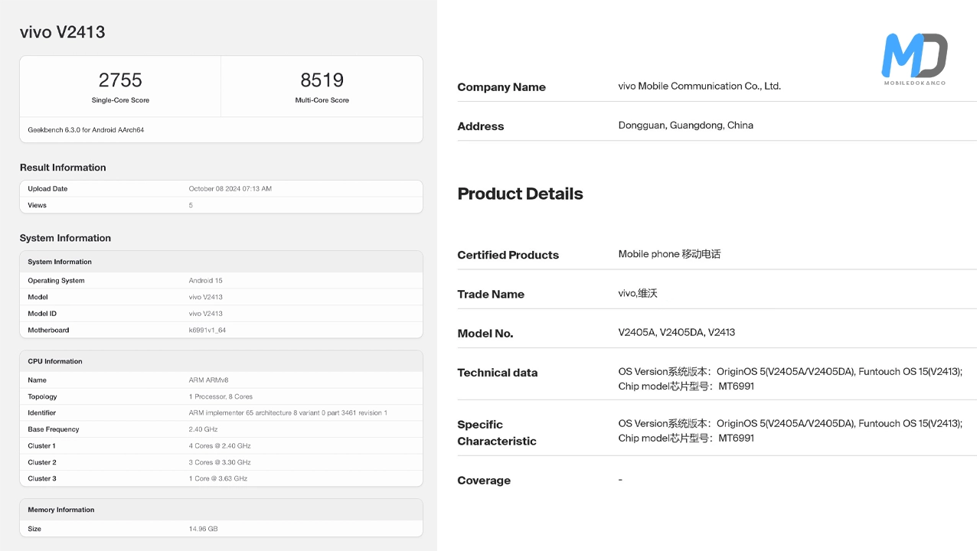980x551 pixels.
Task: Click the Result Information heading
Action: coord(63,168)
